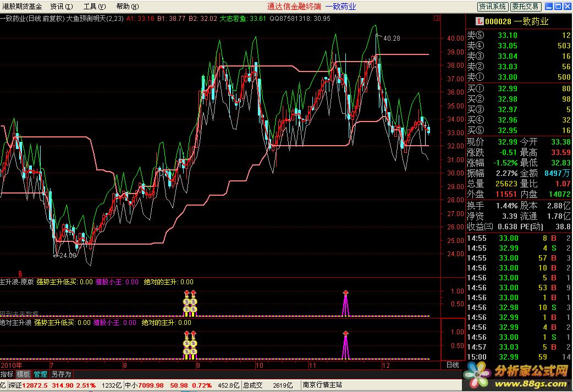This screenshot has width=573, height=392.
Task: Click the red L icon next to 000028
Action: click(480, 21)
